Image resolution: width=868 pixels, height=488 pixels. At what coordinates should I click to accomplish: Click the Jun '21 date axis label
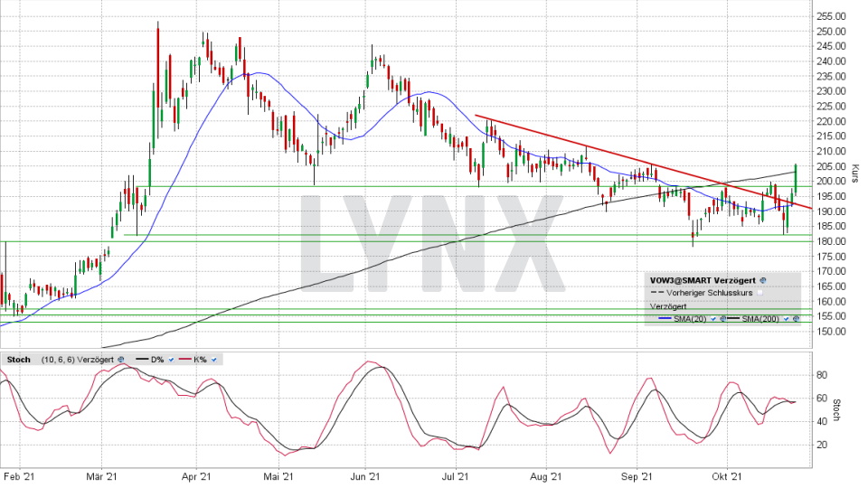click(x=365, y=476)
